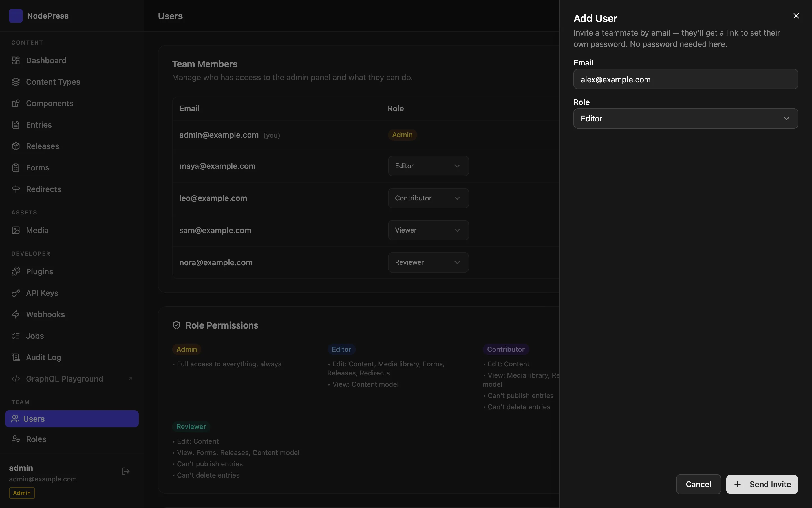Open the GraphQL Playground external link arrow
812x508 pixels.
tap(131, 379)
